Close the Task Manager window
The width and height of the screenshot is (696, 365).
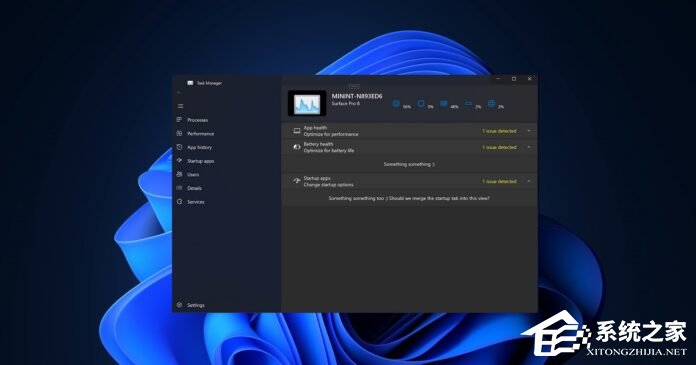530,79
